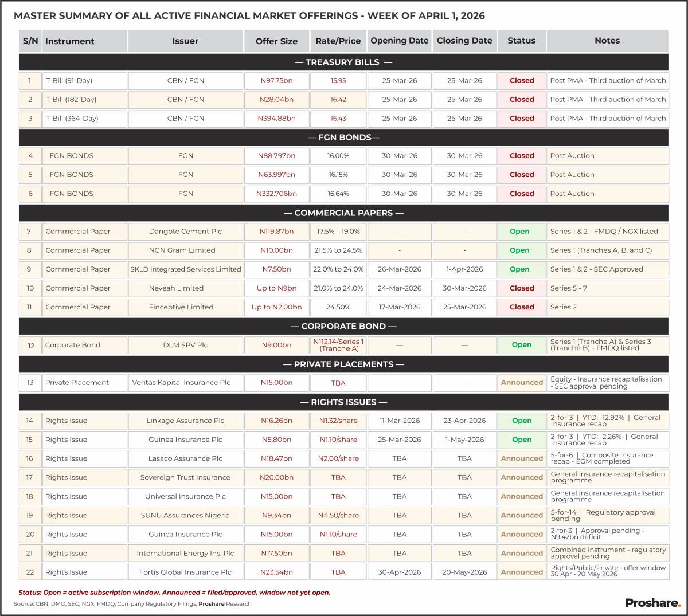688x616 pixels.
Task: Click Guinea Insurance Plc N5.80bn offer
Action: 276,440
